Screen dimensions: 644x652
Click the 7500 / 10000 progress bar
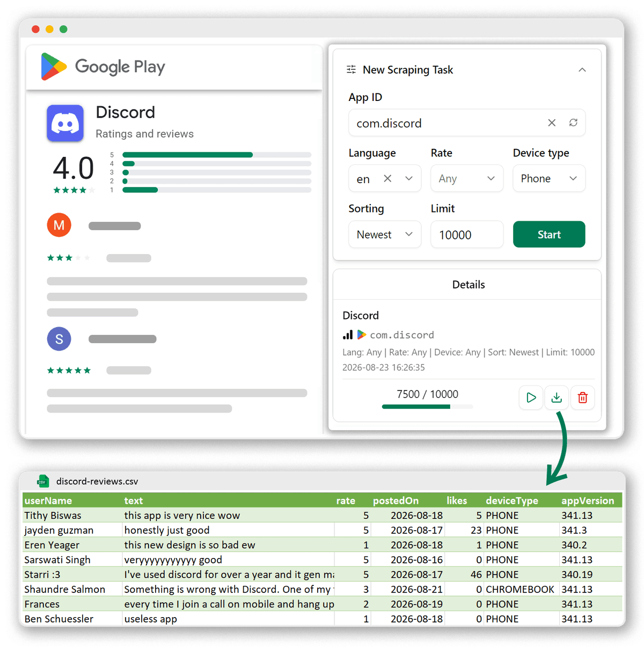tap(427, 407)
